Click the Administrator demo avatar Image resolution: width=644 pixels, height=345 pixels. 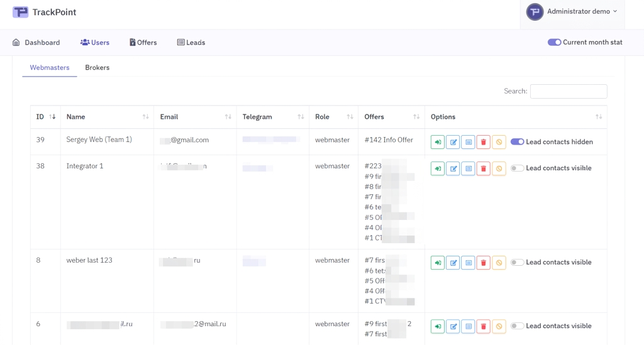535,12
